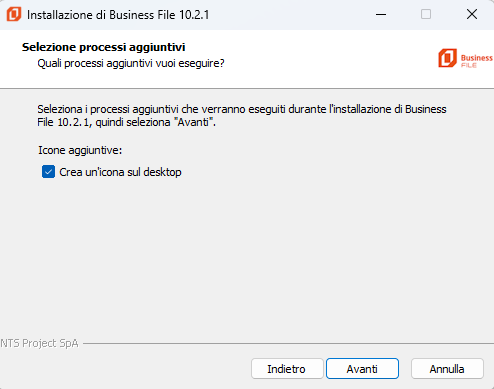Cancel the setup via Annulla button
494x389 pixels.
pos(447,369)
